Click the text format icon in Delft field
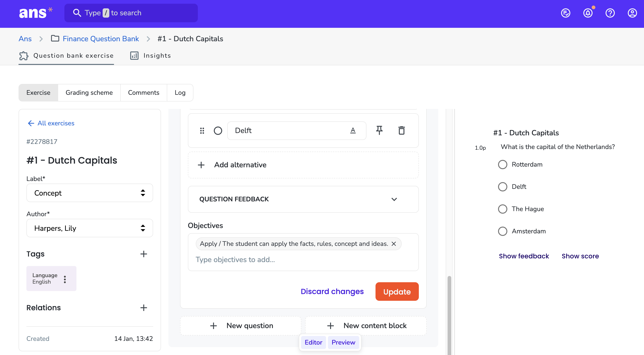The image size is (644, 355). click(353, 130)
